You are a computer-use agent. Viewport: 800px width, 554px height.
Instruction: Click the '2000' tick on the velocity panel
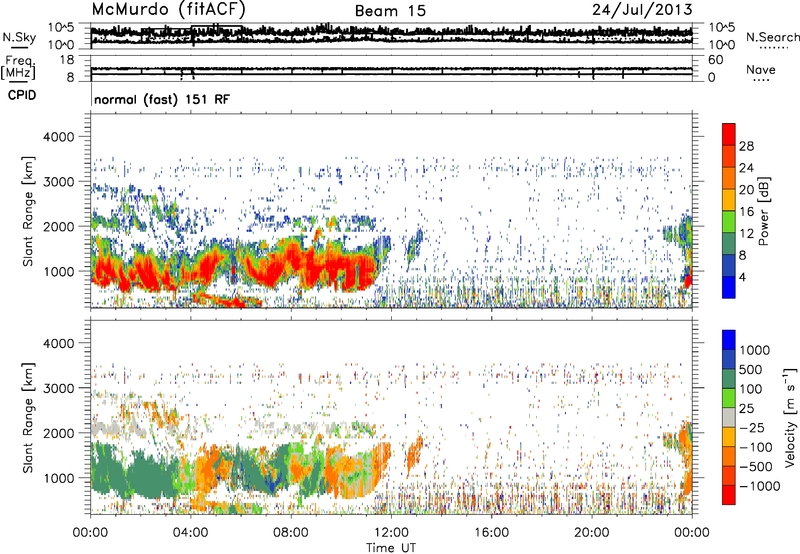[x=61, y=433]
